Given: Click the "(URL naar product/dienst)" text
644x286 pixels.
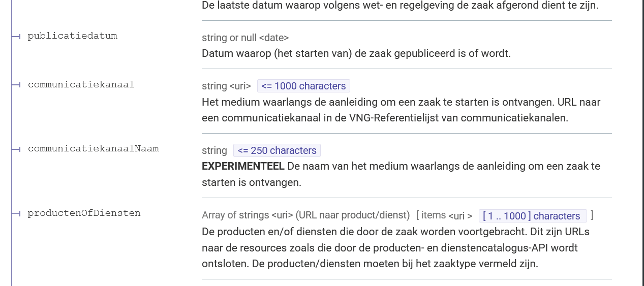Looking at the screenshot, I should pyautogui.click(x=355, y=215).
